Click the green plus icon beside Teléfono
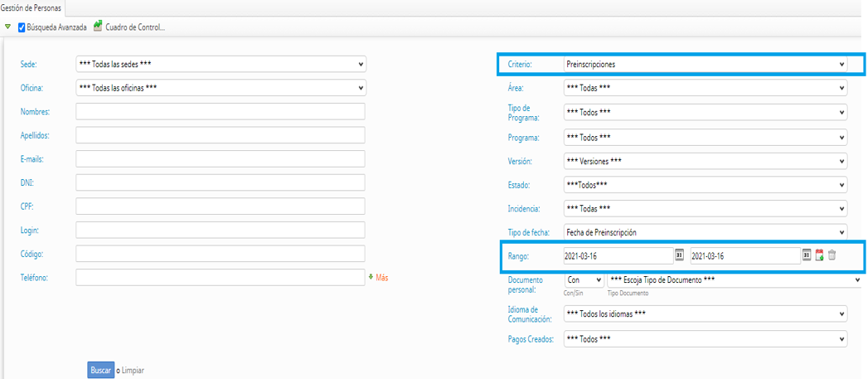Viewport: 868px width, 379px height. 371,277
